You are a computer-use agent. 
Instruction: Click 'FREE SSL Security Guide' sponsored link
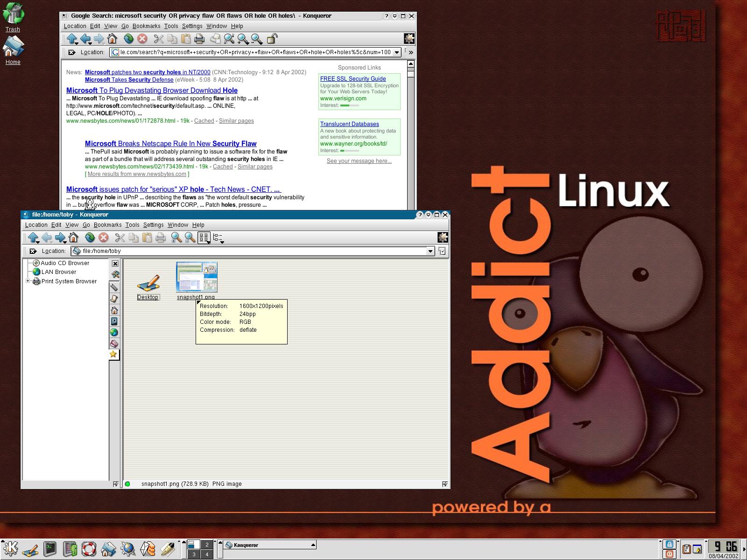point(353,79)
